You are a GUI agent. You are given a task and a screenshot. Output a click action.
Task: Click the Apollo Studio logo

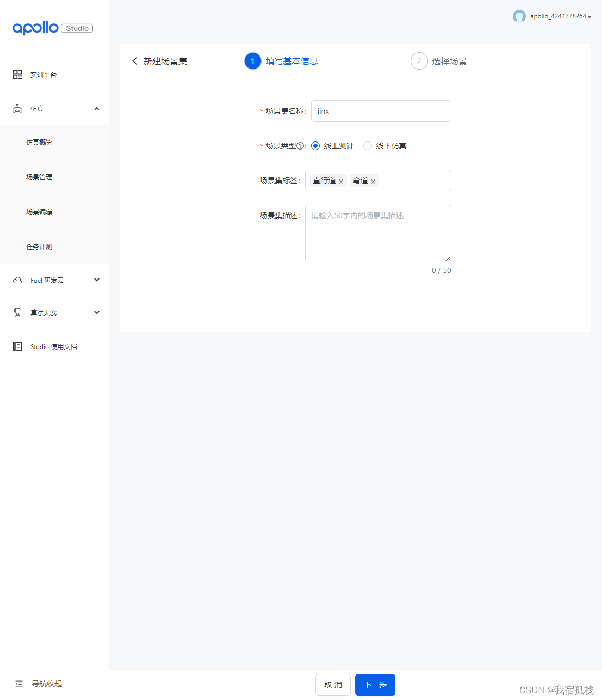[x=52, y=28]
